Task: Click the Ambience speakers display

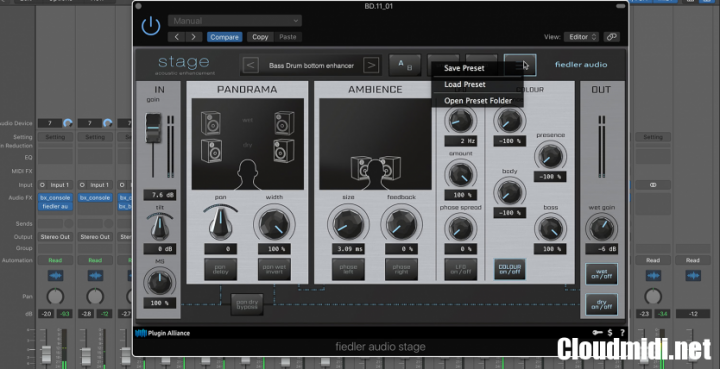Action: click(375, 144)
